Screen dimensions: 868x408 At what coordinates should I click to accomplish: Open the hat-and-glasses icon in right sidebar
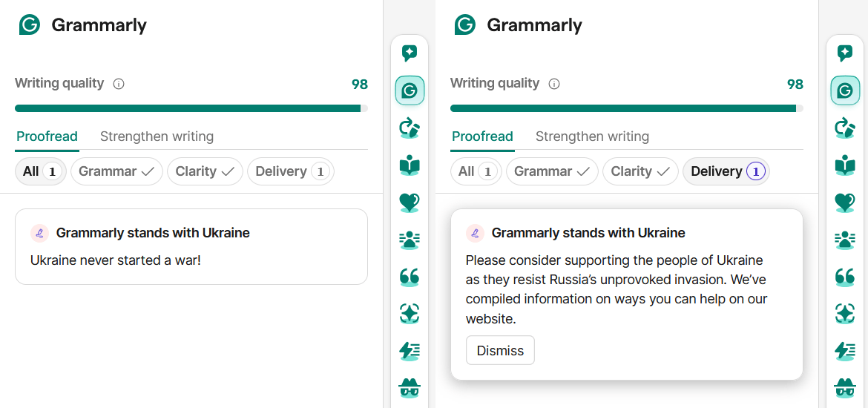point(845,387)
